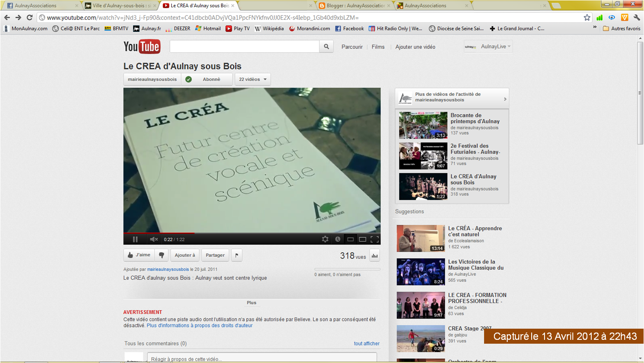
Task: Switch to the AulnayAssociations tab beside Blogger
Action: click(433, 6)
